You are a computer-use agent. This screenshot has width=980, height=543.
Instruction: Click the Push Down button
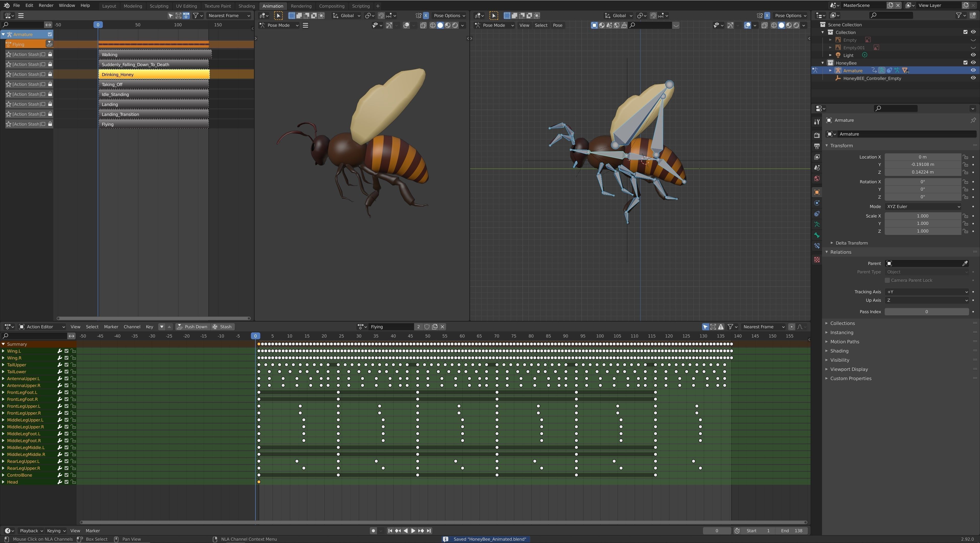pyautogui.click(x=192, y=327)
